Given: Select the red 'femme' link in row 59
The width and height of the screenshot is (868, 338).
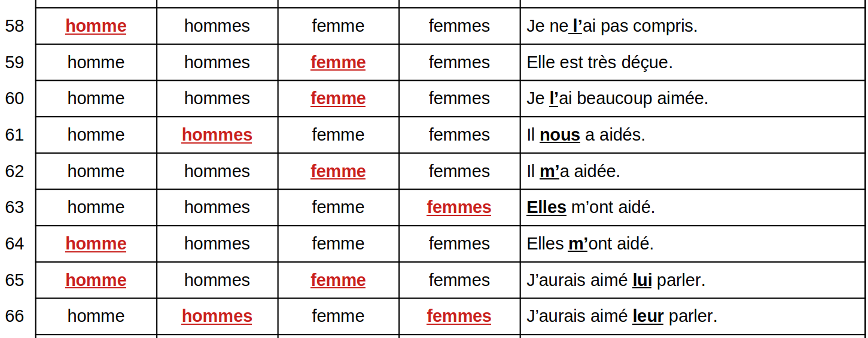Looking at the screenshot, I should [x=338, y=63].
